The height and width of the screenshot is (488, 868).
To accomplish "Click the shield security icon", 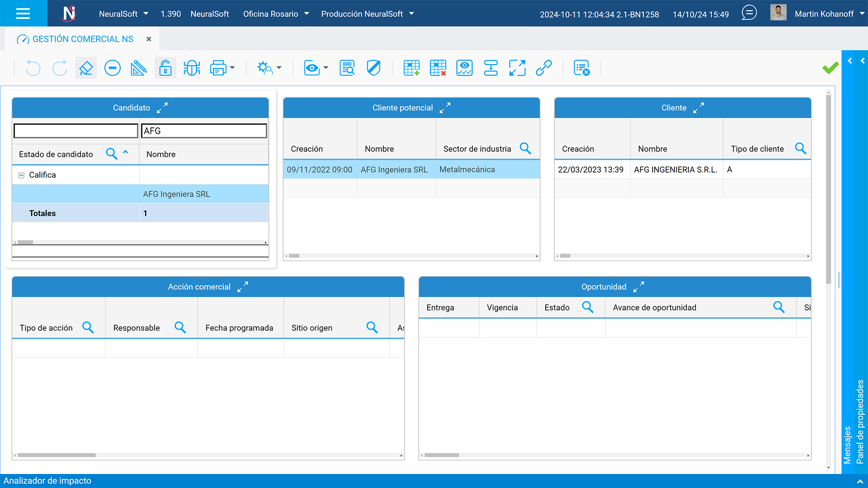I will tap(373, 68).
